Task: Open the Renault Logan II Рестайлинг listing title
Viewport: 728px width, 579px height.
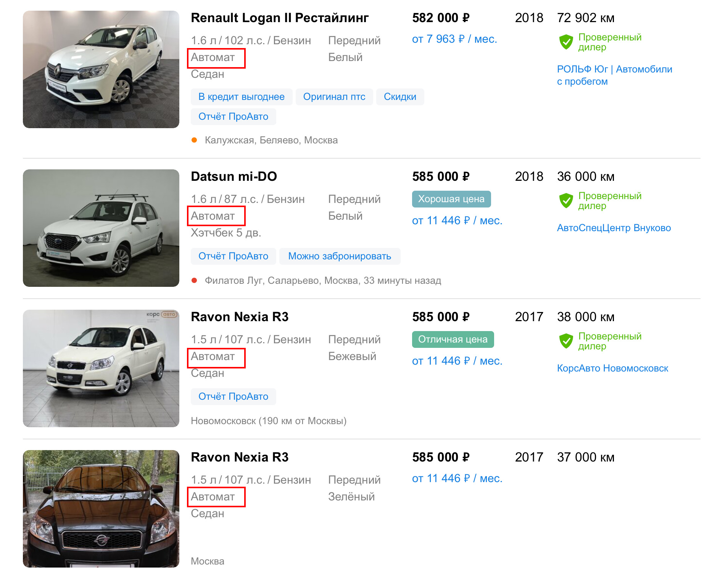Action: pos(279,18)
